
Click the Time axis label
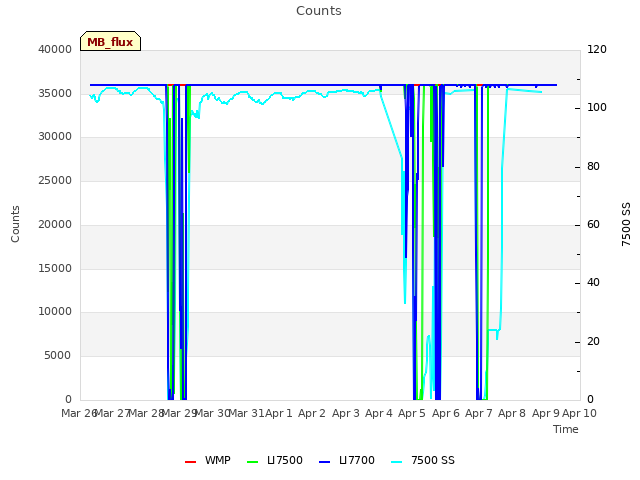click(x=566, y=429)
